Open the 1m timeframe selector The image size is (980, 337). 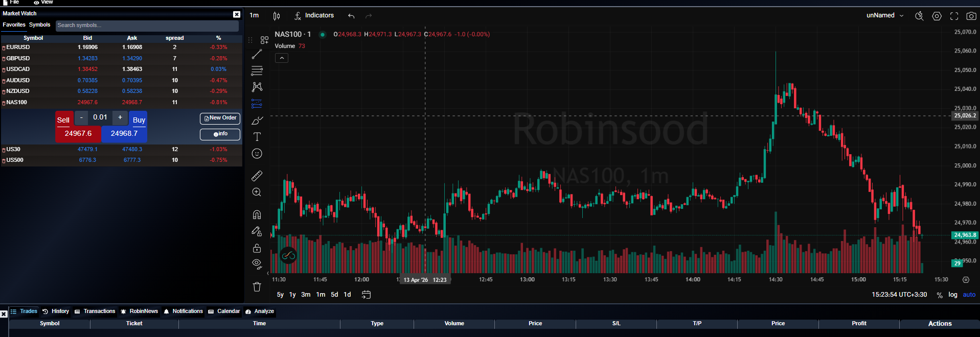click(254, 15)
